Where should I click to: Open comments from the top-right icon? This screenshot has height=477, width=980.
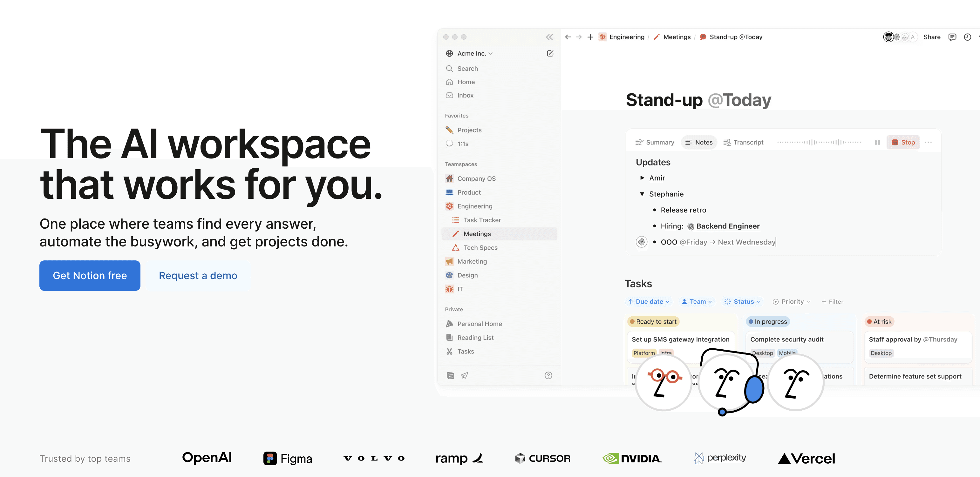tap(953, 37)
